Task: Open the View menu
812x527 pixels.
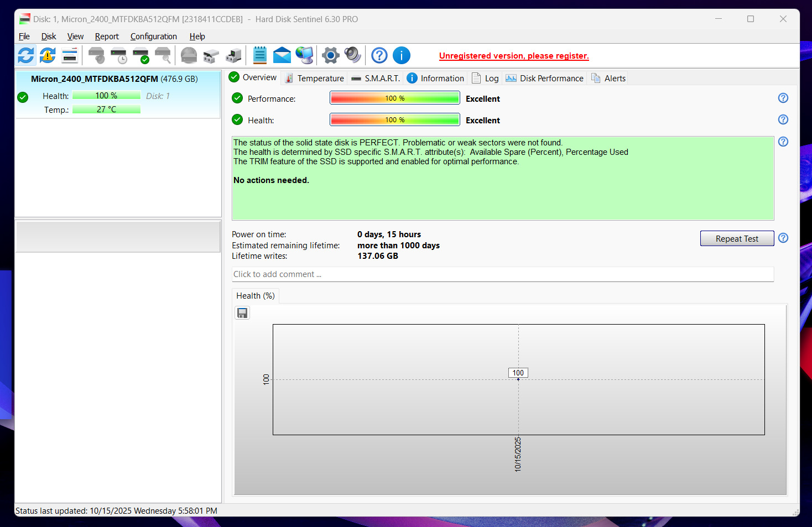Action: pos(75,36)
